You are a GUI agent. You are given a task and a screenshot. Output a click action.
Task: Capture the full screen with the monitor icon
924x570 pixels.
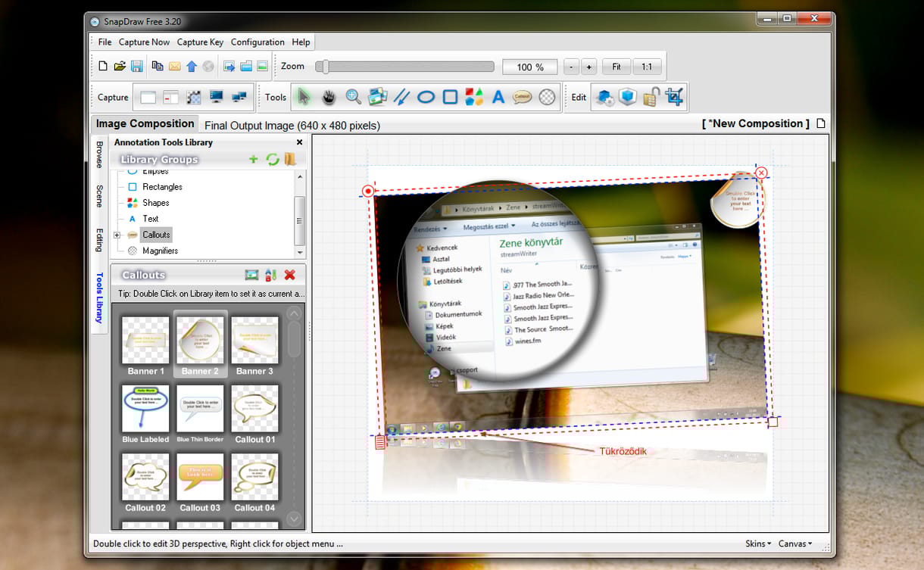coord(217,98)
